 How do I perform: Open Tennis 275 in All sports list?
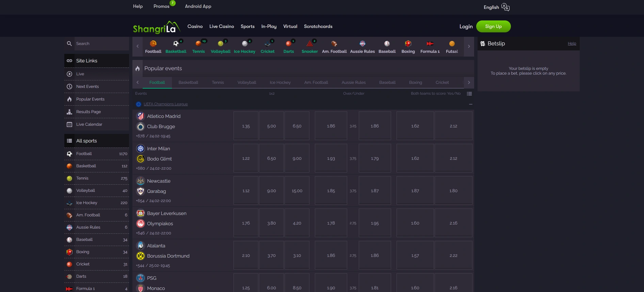tap(97, 178)
